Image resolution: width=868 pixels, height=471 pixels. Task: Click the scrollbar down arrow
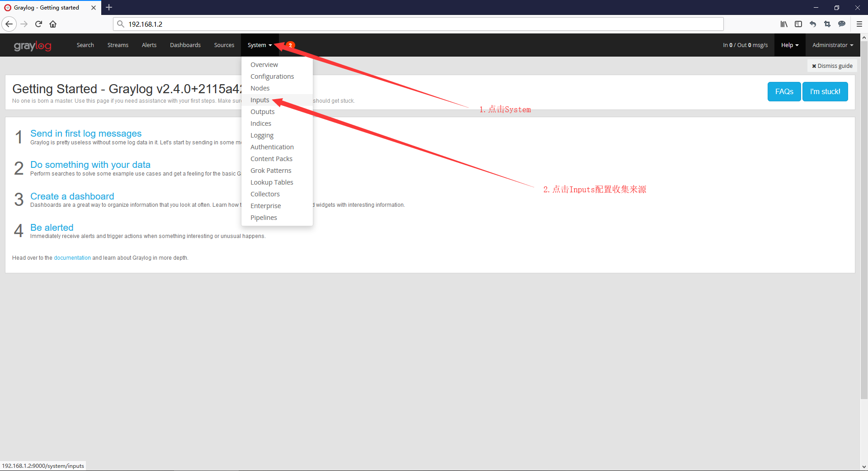point(864,466)
